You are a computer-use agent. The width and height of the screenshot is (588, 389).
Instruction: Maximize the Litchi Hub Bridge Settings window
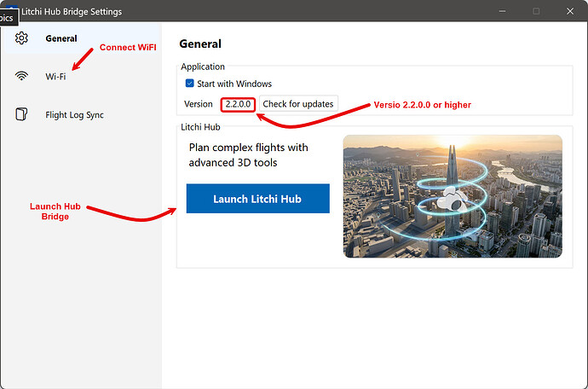point(536,11)
